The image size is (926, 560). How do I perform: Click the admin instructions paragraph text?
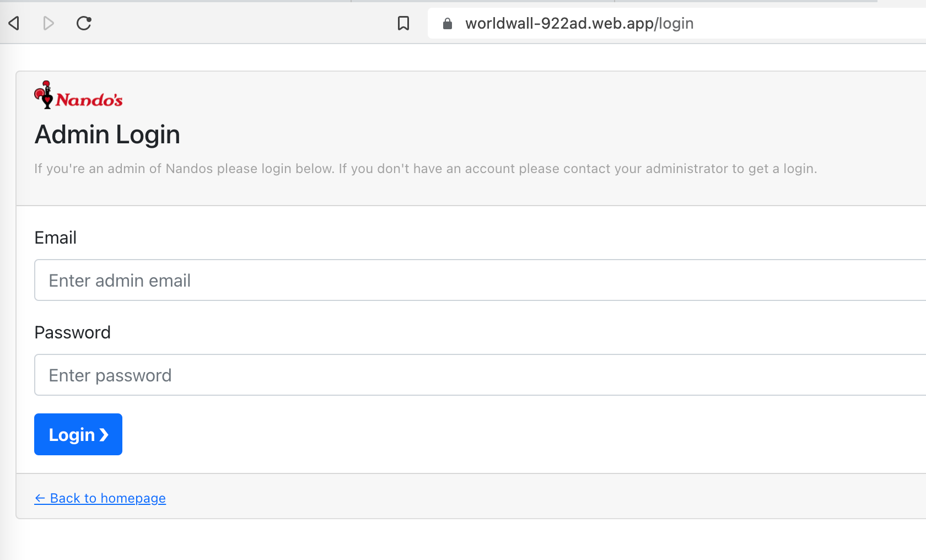click(426, 169)
